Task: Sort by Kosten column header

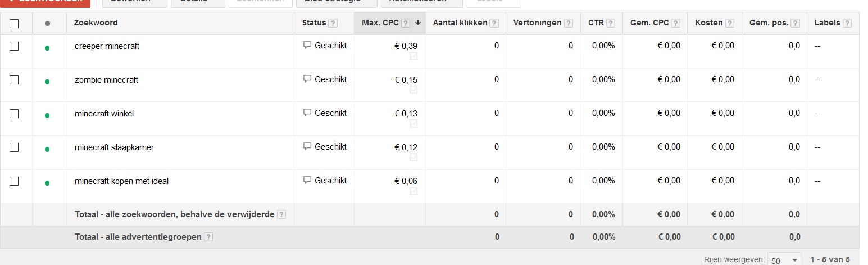Action: click(708, 23)
